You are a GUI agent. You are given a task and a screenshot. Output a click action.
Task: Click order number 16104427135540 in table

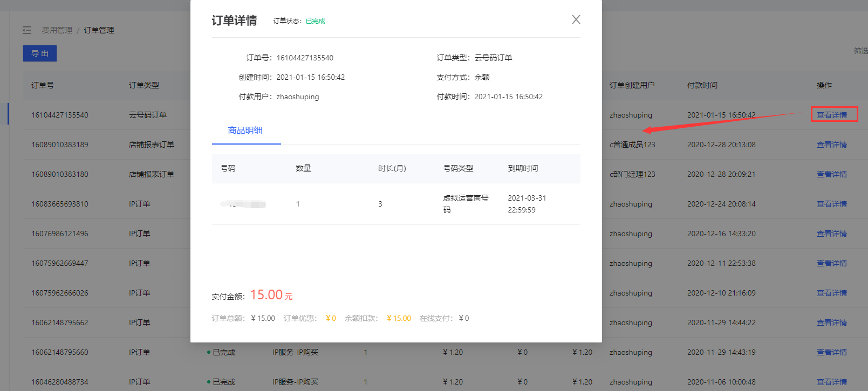pyautogui.click(x=60, y=115)
